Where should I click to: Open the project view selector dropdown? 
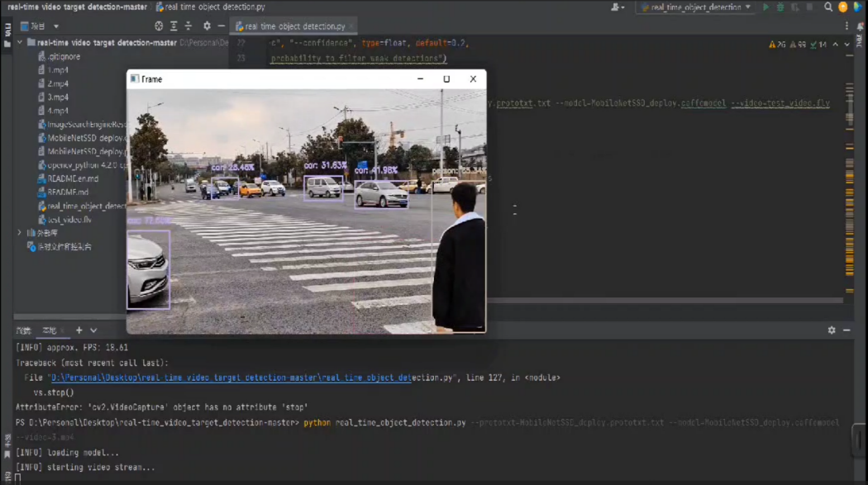pos(40,26)
